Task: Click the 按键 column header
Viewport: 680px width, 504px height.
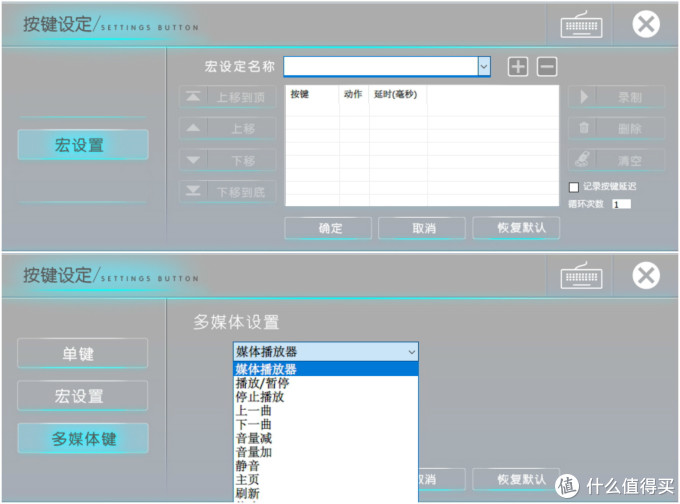Action: click(312, 95)
